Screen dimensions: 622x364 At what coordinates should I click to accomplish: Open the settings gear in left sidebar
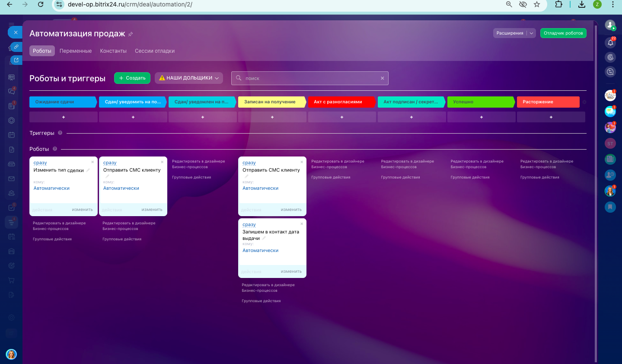click(12, 317)
